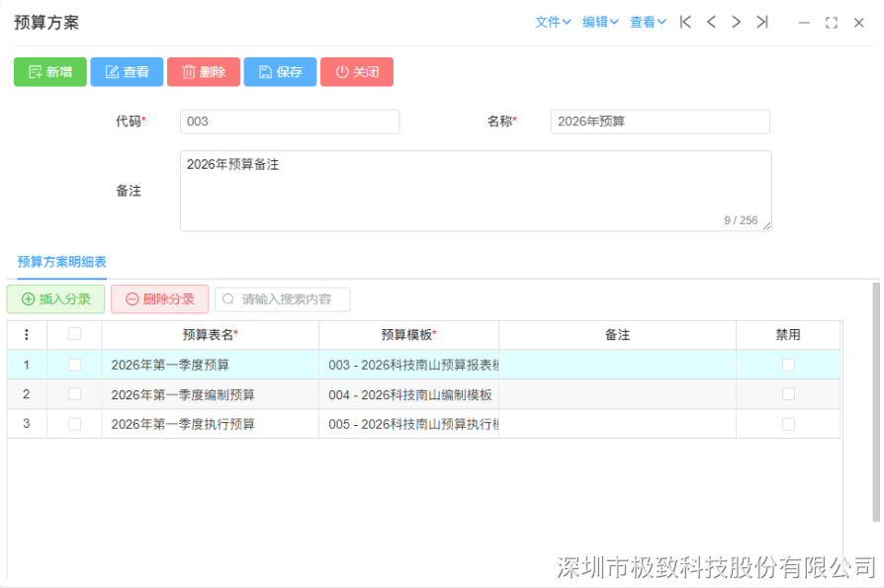
Task: Go to next record arrow
Action: pyautogui.click(x=736, y=22)
